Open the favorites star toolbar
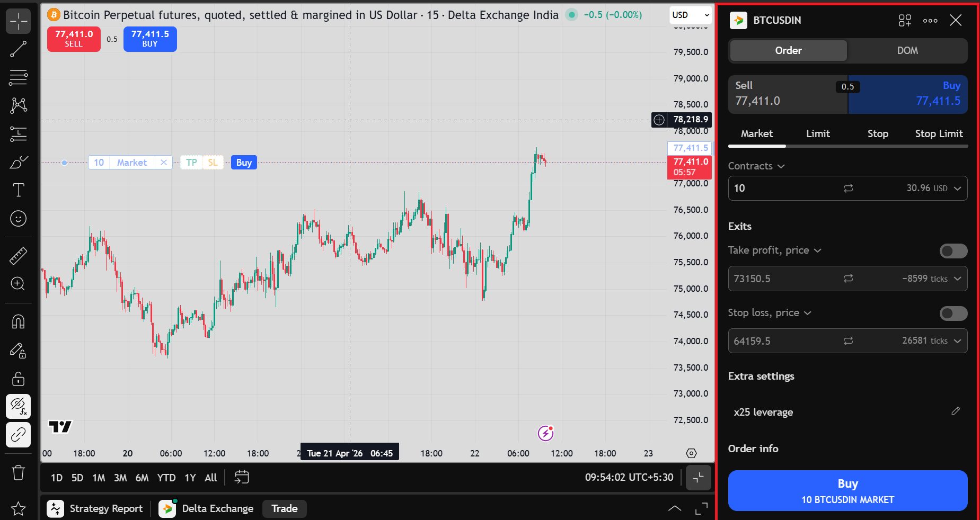980x520 pixels. tap(19, 508)
